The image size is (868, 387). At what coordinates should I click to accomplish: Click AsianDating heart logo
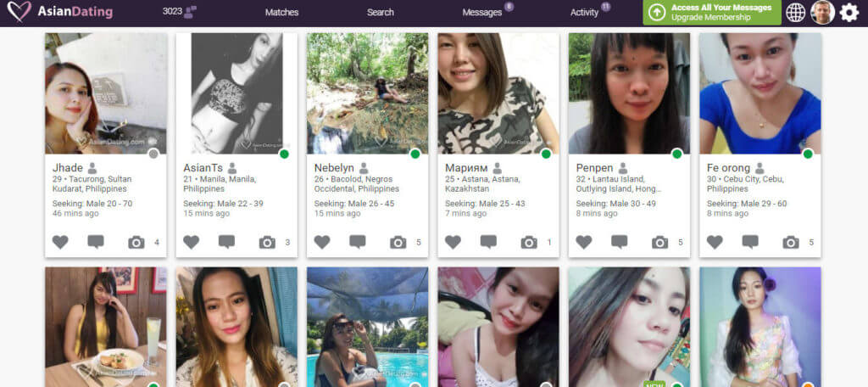(19, 12)
